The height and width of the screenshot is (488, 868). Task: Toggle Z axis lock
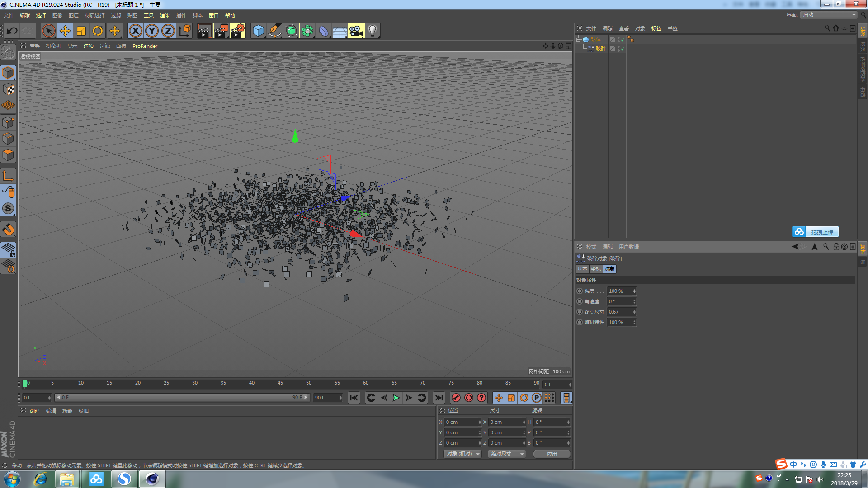(168, 31)
